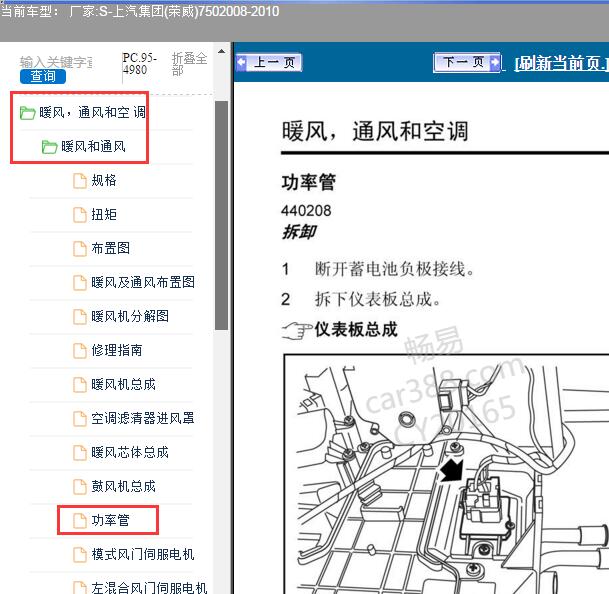Click the 功率管 section heading
Screen dimensions: 609x594
(x=309, y=182)
